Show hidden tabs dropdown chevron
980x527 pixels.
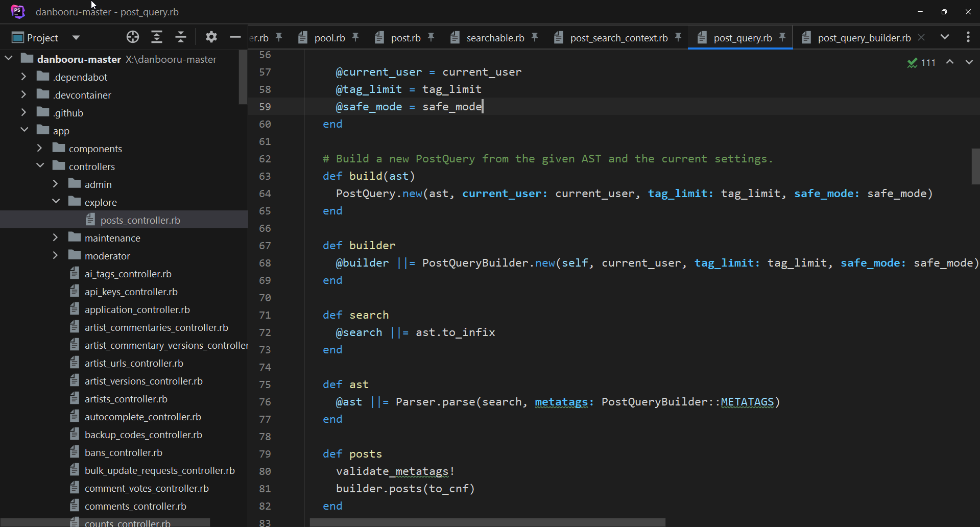[945, 37]
